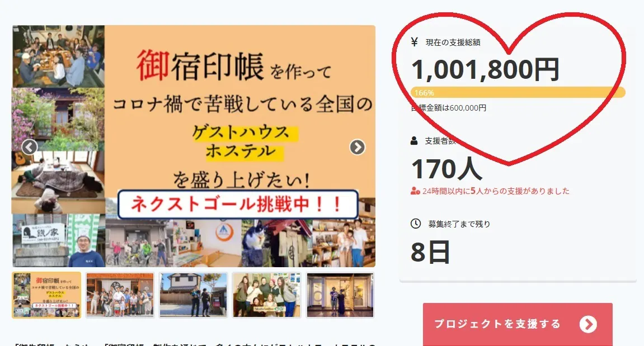Click the ネクストゴール挑戦中 banner
This screenshot has height=346, width=644.
click(238, 204)
